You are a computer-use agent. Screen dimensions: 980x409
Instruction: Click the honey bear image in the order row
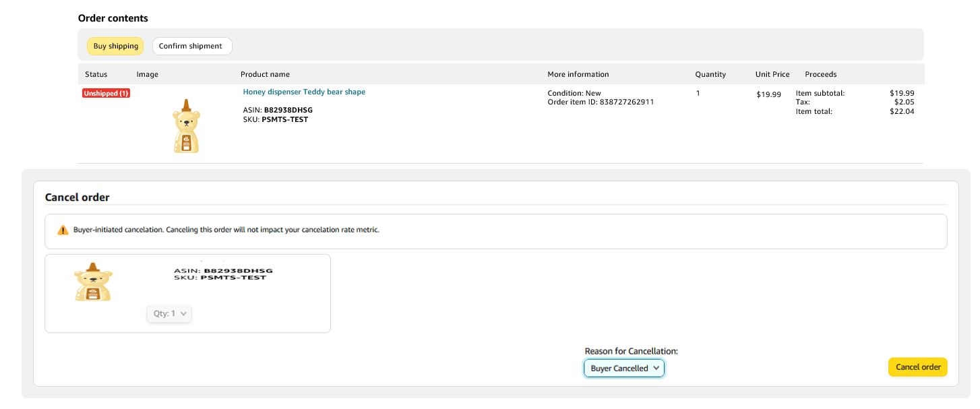tap(186, 126)
